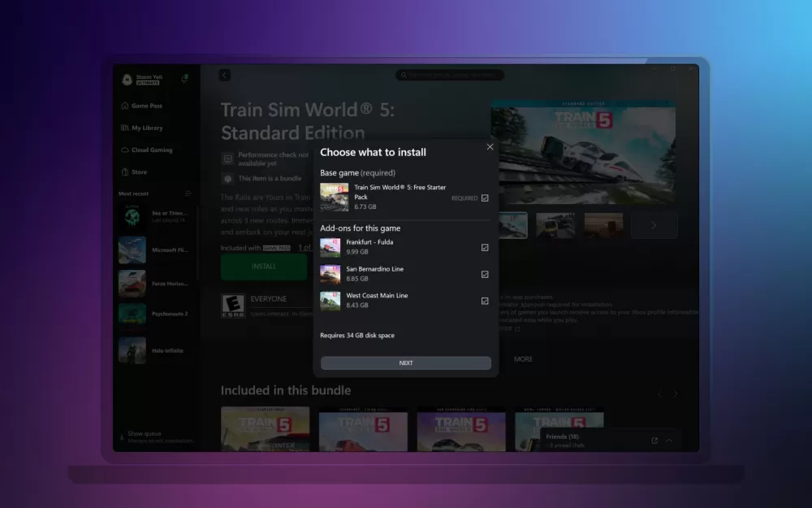Toggle the Frankfurt - Fulda add-on checkbox
812x508 pixels.
pos(485,247)
